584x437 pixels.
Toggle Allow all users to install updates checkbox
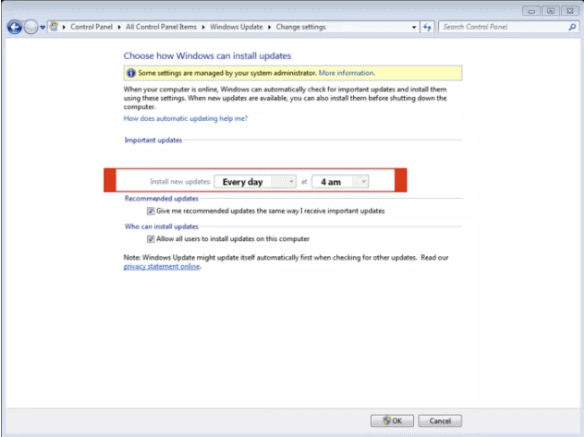tap(150, 239)
